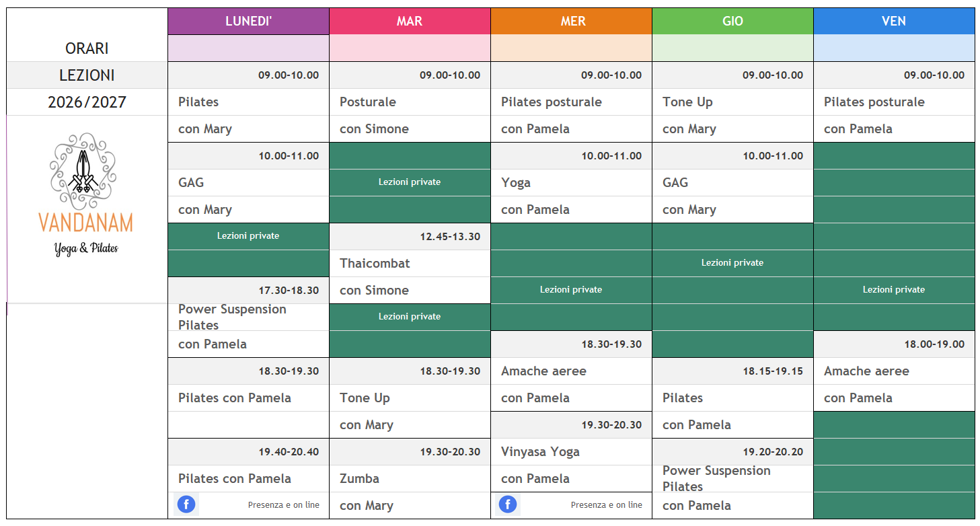Click the ORARI title cell
This screenshot has width=980, height=526.
point(87,48)
